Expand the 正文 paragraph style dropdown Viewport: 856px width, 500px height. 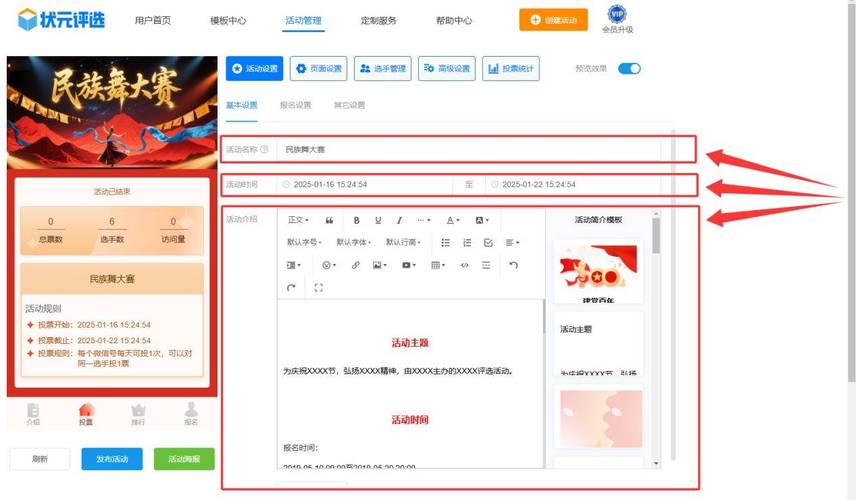coord(298,220)
